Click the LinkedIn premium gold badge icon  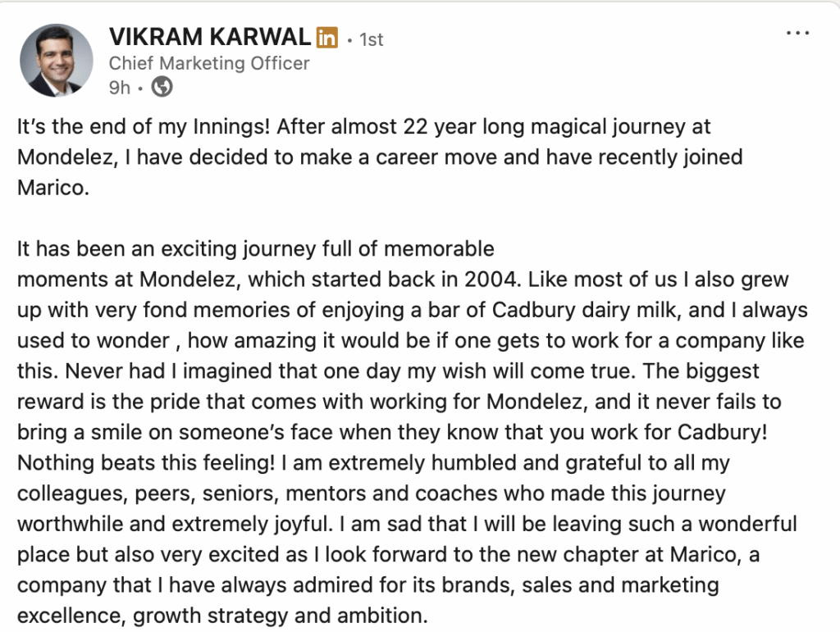click(x=326, y=37)
